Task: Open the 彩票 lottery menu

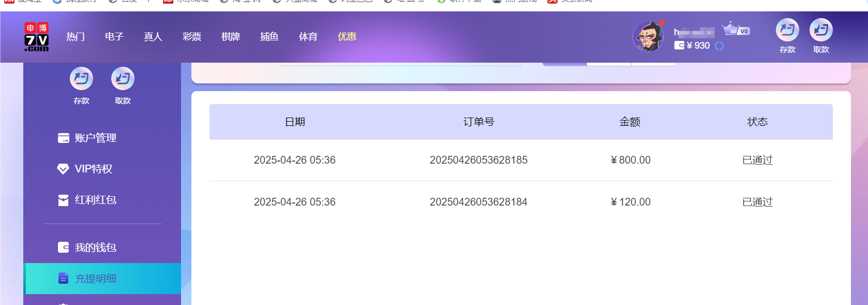Action: point(192,37)
